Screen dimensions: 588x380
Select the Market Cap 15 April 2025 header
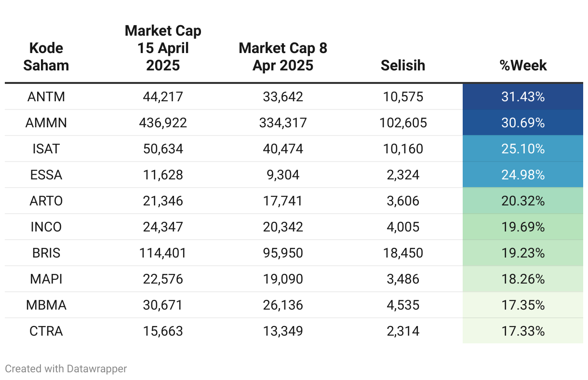pos(163,48)
